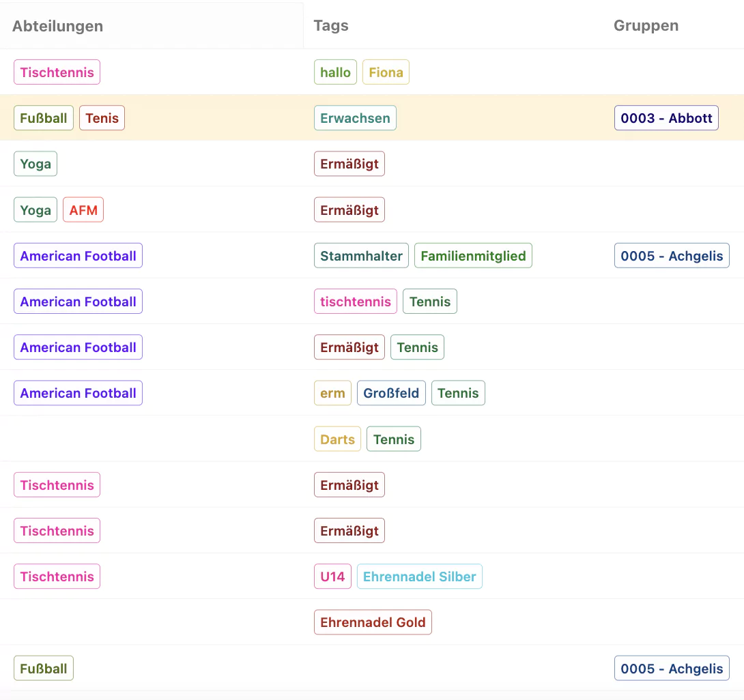
Task: Select the Großfeld tag
Action: [391, 393]
